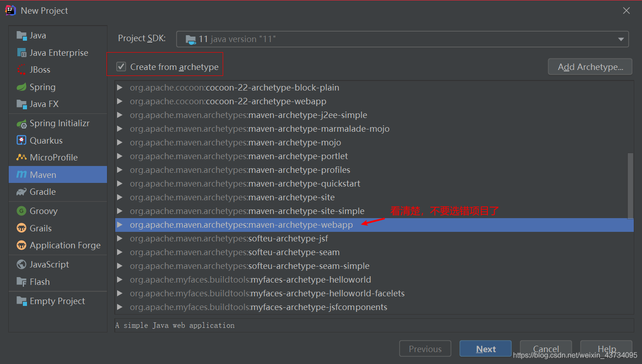The width and height of the screenshot is (642, 364).
Task: Open the Project SDK dropdown
Action: [x=621, y=39]
